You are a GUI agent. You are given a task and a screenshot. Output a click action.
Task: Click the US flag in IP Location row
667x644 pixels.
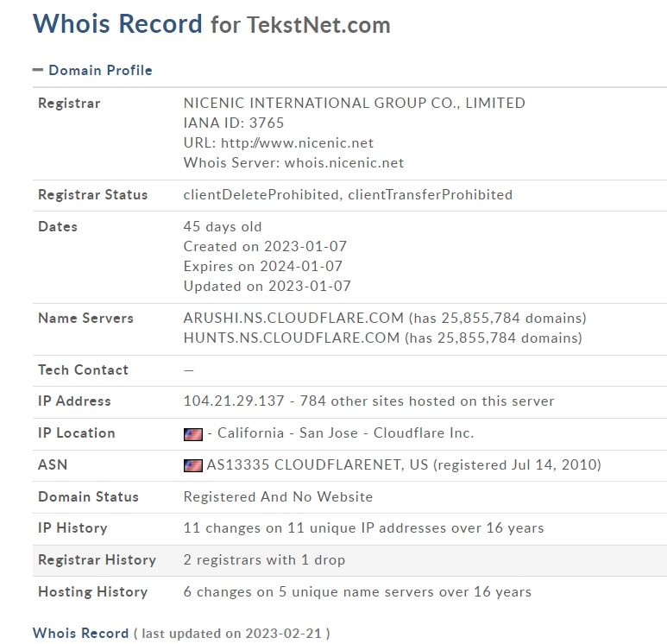tap(193, 434)
